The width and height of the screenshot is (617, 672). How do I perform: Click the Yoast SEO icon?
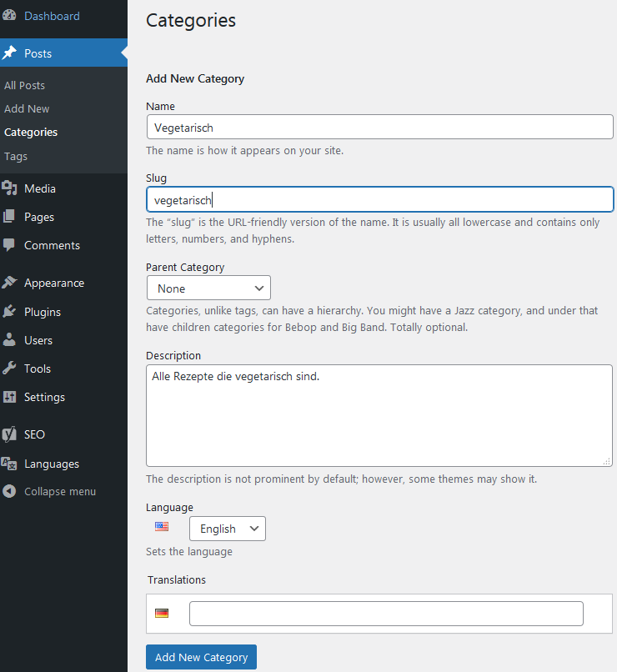click(x=9, y=434)
